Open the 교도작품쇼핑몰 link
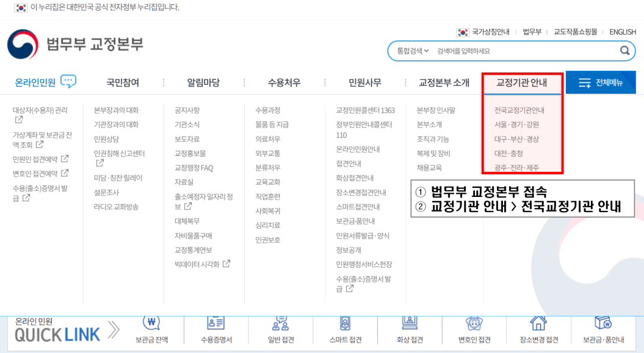 [575, 32]
